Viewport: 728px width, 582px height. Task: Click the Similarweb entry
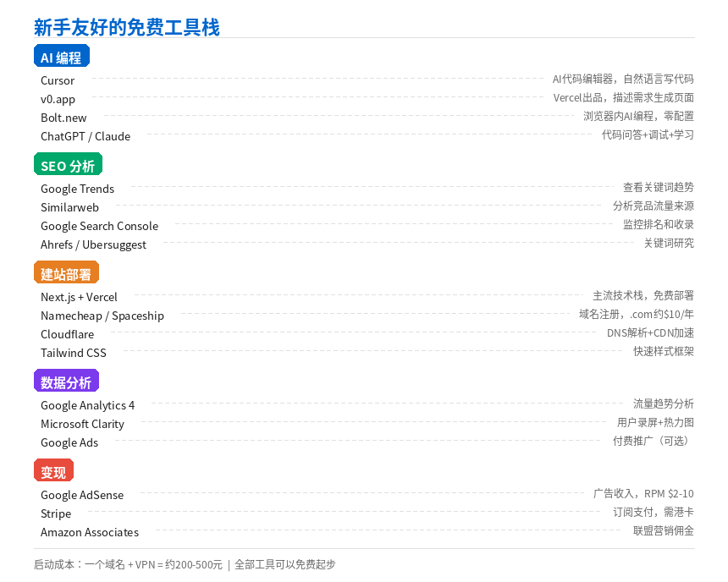69,207
